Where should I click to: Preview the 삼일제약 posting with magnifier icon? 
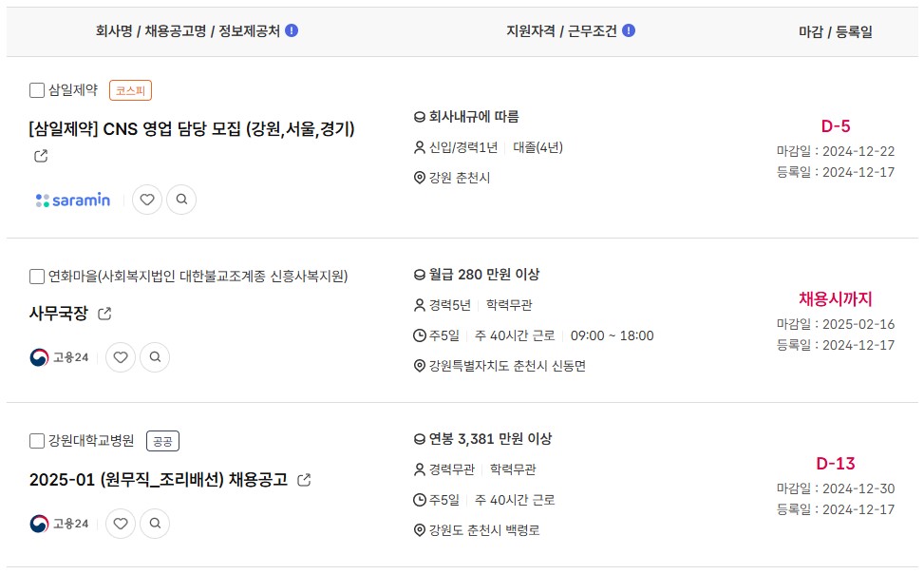pyautogui.click(x=181, y=200)
